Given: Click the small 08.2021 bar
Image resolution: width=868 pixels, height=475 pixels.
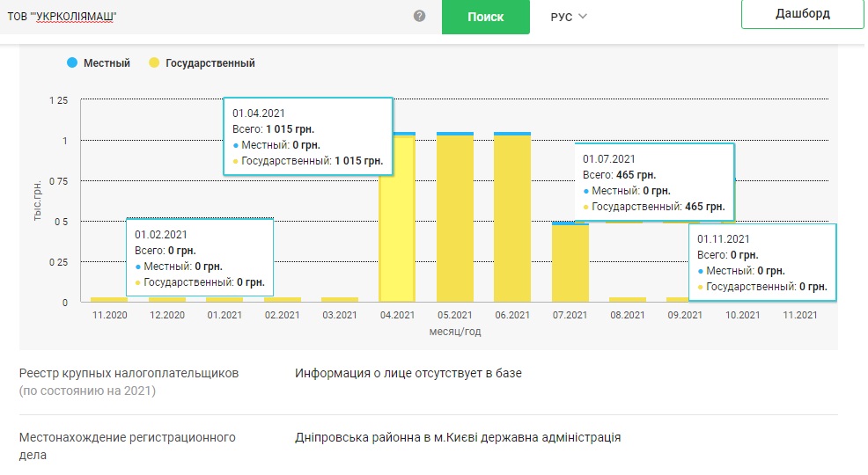Looking at the screenshot, I should click(x=628, y=300).
